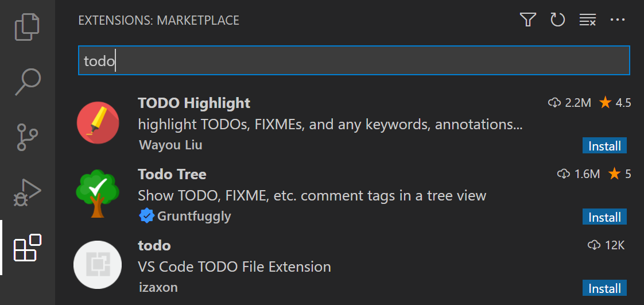Install the todo extension by izaxon

pyautogui.click(x=604, y=288)
